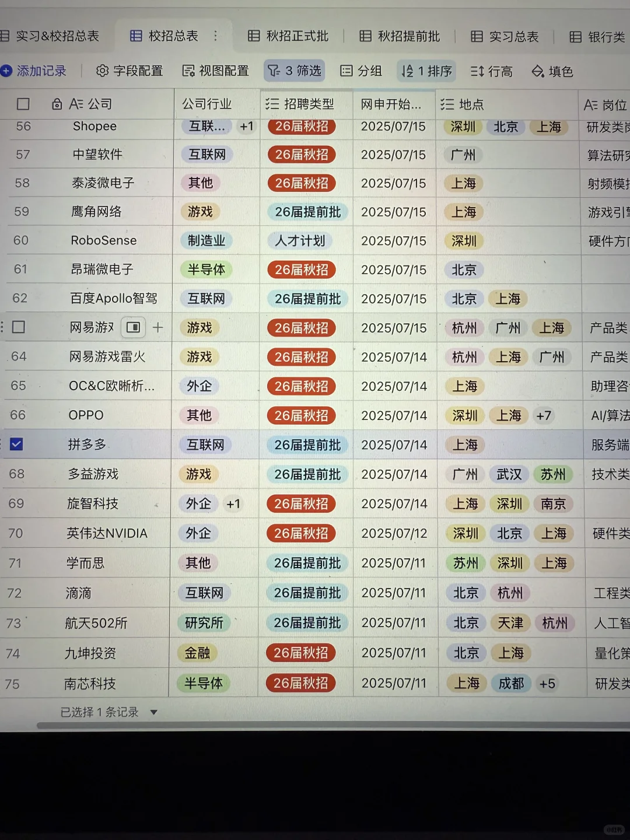Click the 南京 location tag in 旋智科技 row

(x=553, y=504)
